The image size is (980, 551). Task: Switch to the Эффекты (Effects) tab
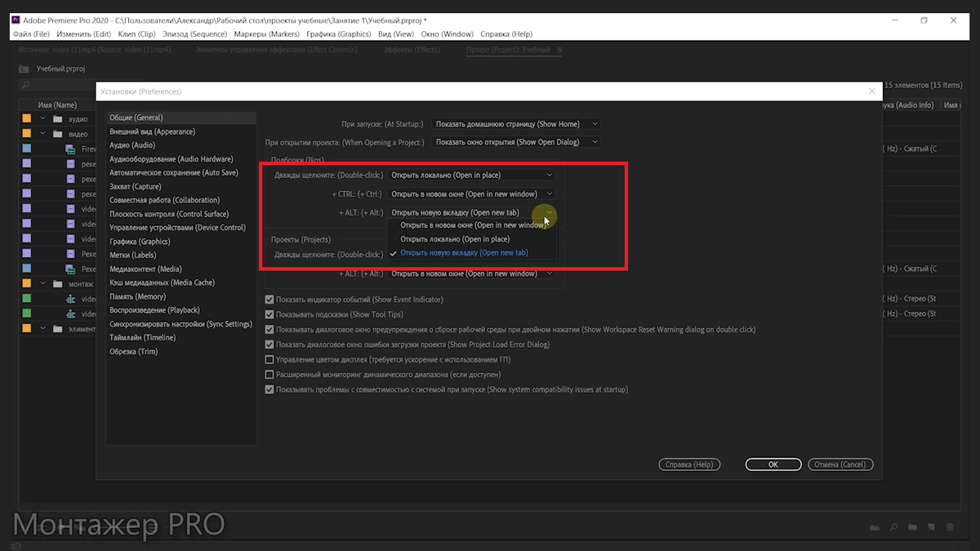tap(412, 50)
